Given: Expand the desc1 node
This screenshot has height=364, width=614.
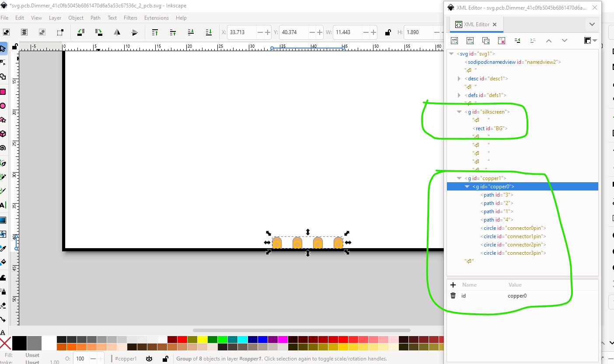Looking at the screenshot, I should point(459,79).
